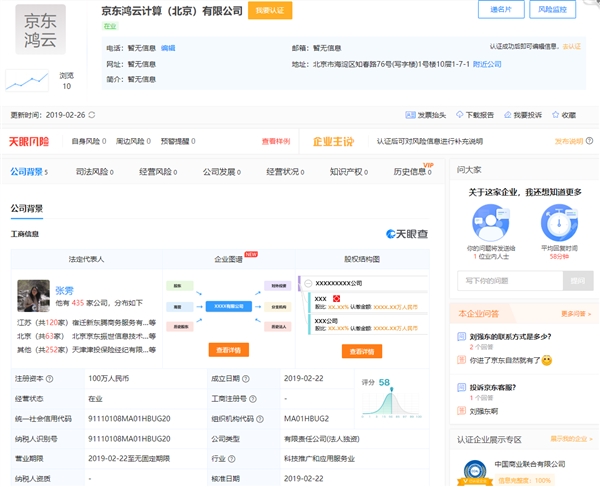The image size is (600, 487).
Task: Switch to the 司法风险 tab
Action: 92,172
